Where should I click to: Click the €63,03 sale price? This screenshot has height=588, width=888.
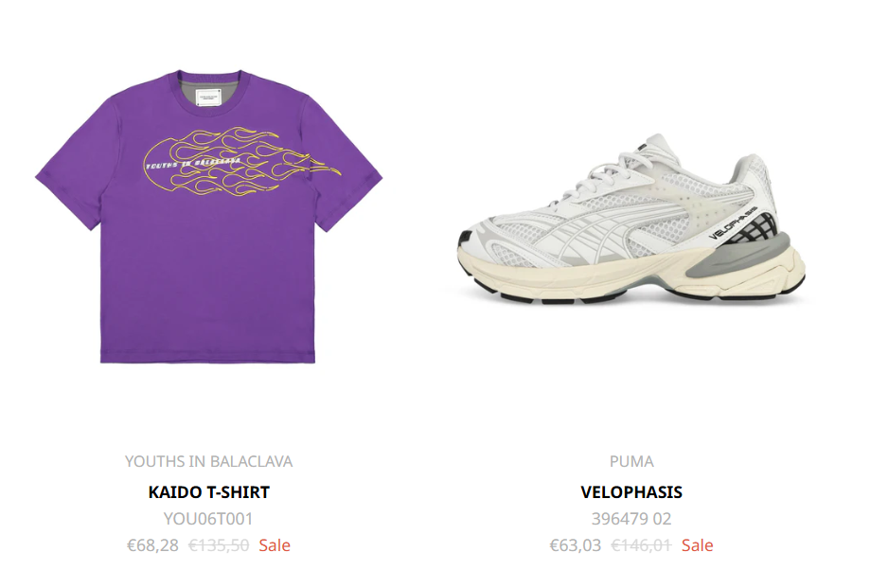click(576, 545)
